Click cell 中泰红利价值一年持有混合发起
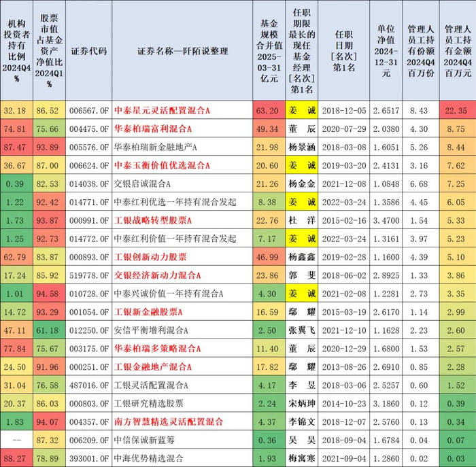The image size is (476, 467). click(x=175, y=239)
